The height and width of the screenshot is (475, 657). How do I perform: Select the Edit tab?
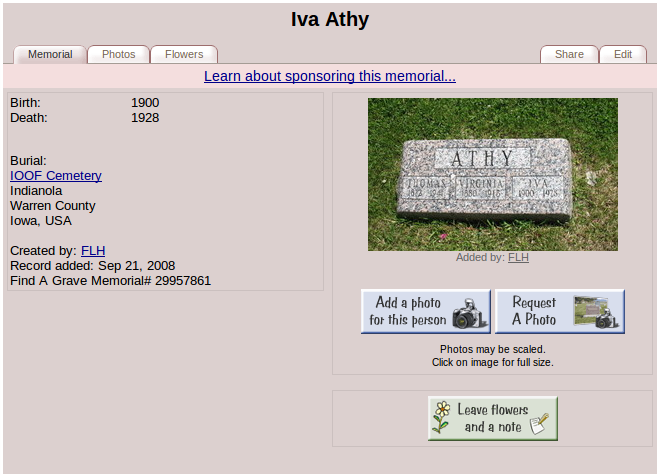click(x=622, y=54)
